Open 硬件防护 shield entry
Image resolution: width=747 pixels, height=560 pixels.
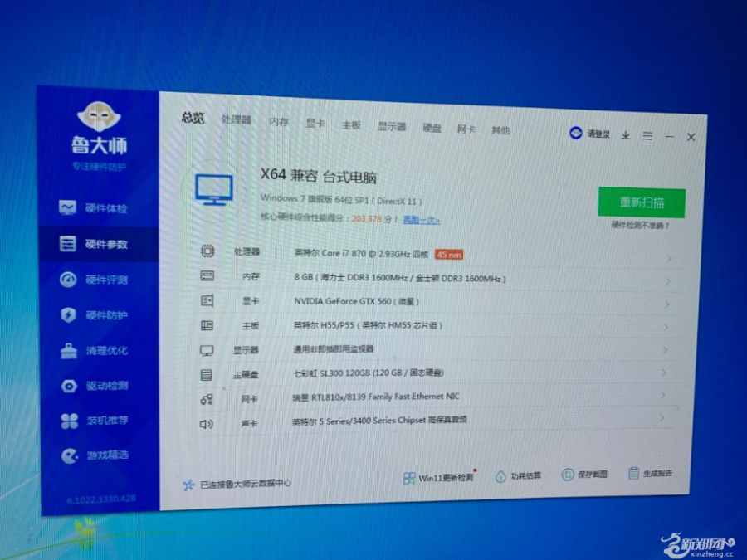[x=93, y=314]
